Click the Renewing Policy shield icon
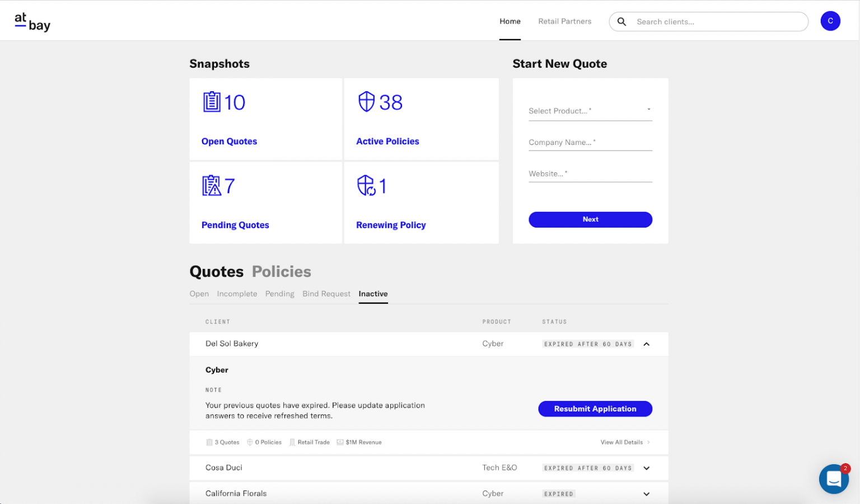This screenshot has width=860, height=504. (366, 186)
